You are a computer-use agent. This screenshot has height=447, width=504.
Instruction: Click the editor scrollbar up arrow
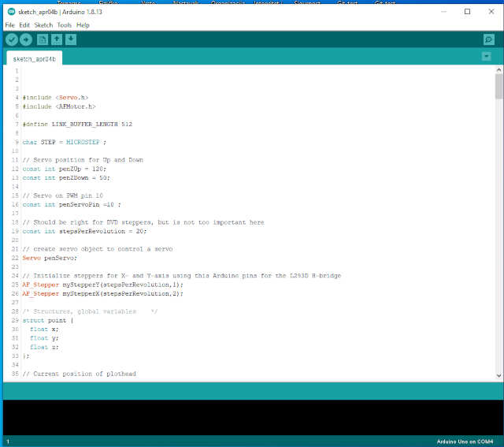[498, 69]
